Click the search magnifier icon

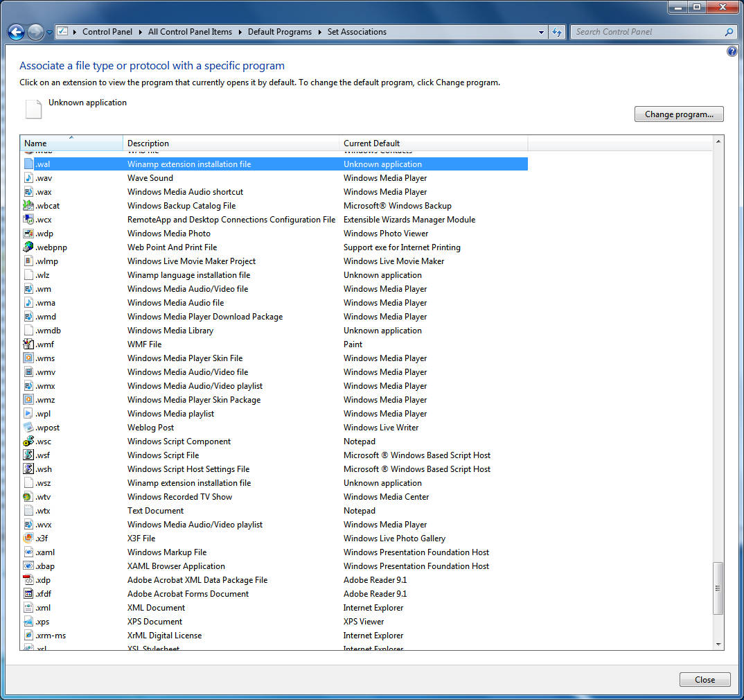point(729,32)
